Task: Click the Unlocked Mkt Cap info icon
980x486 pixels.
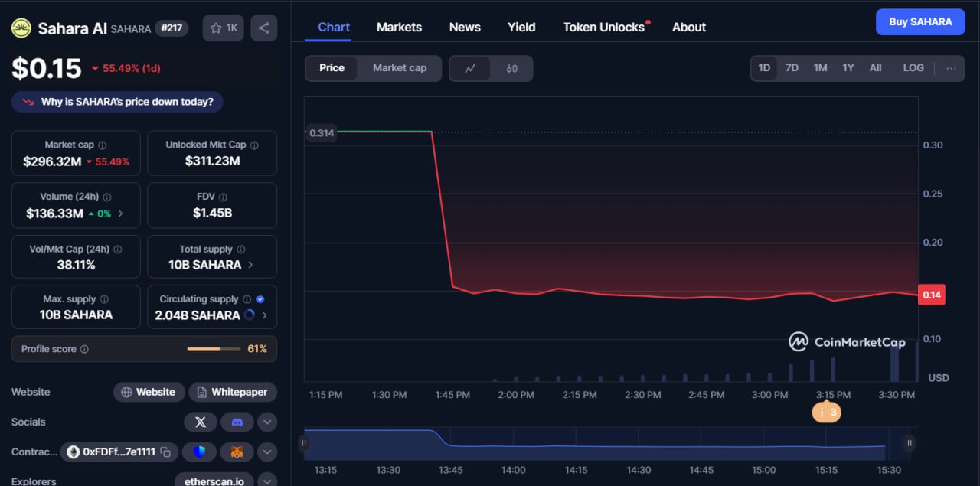Action: (254, 145)
